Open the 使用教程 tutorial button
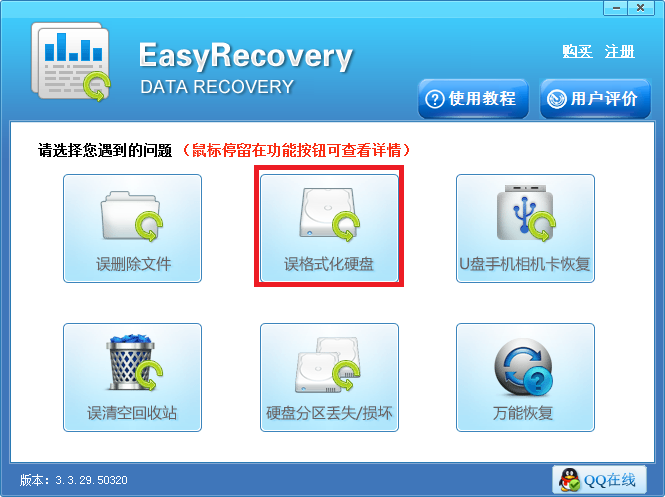The height and width of the screenshot is (497, 665). (x=473, y=99)
